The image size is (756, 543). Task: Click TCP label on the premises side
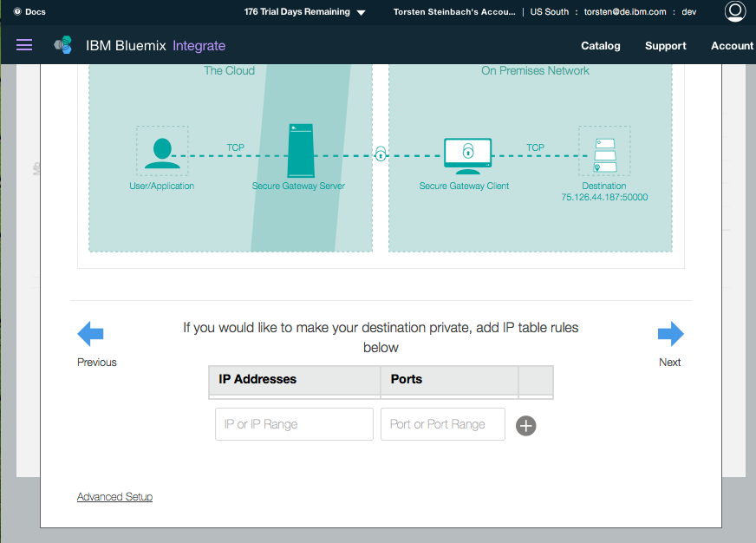click(x=535, y=147)
